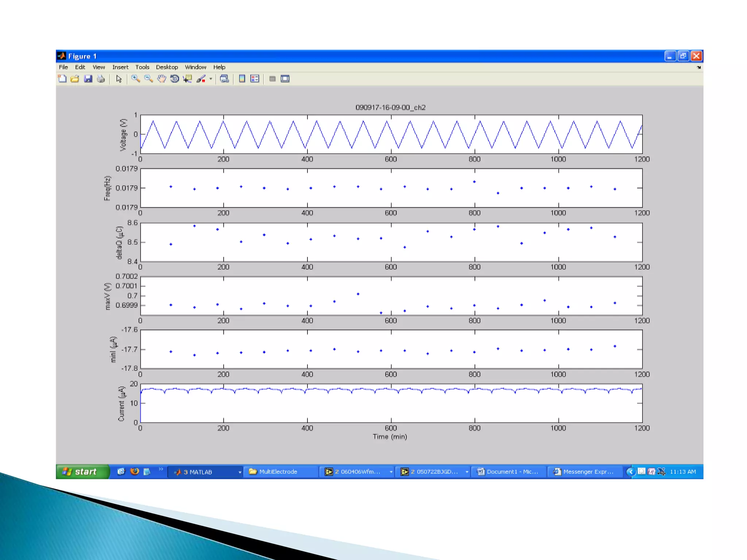Click the Brush data color tool
The image size is (747, 560).
coord(201,79)
